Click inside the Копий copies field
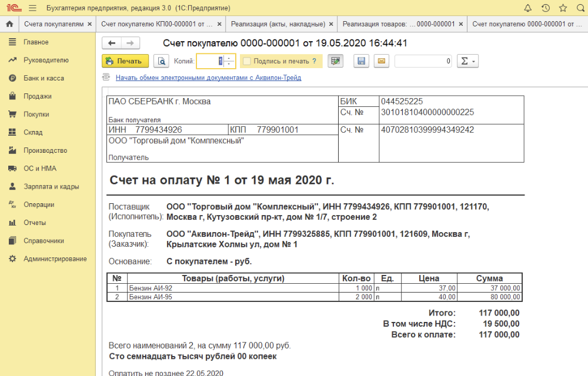 tap(211, 61)
